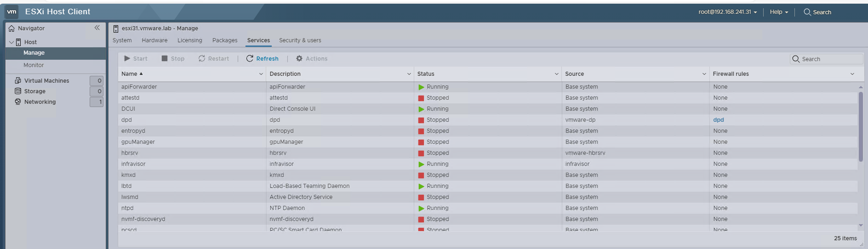
Task: Select the gpuManager service row name
Action: 138,142
